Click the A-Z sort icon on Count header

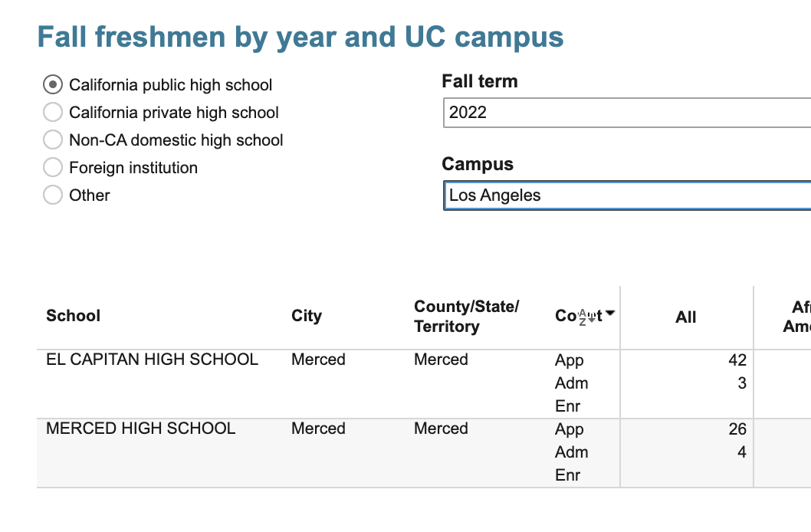586,316
